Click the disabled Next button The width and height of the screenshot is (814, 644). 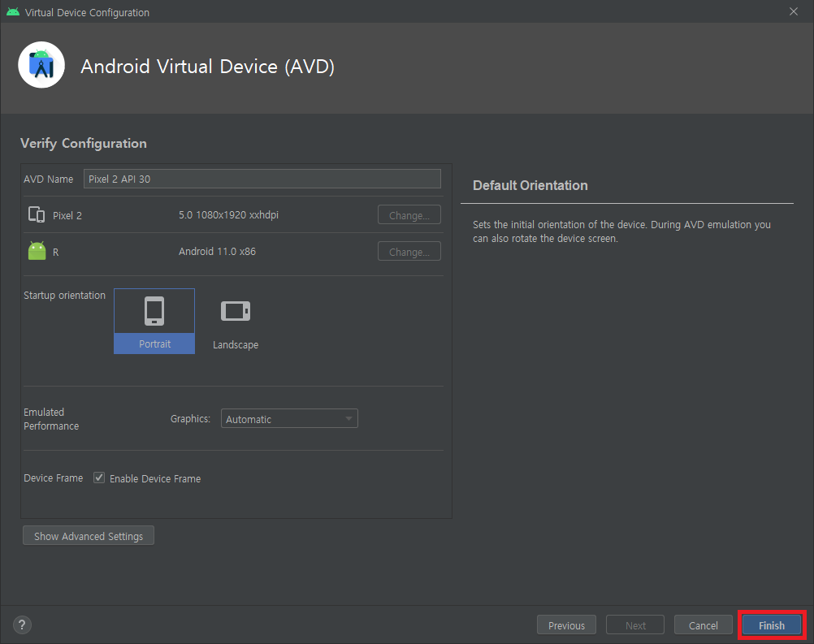pyautogui.click(x=635, y=625)
